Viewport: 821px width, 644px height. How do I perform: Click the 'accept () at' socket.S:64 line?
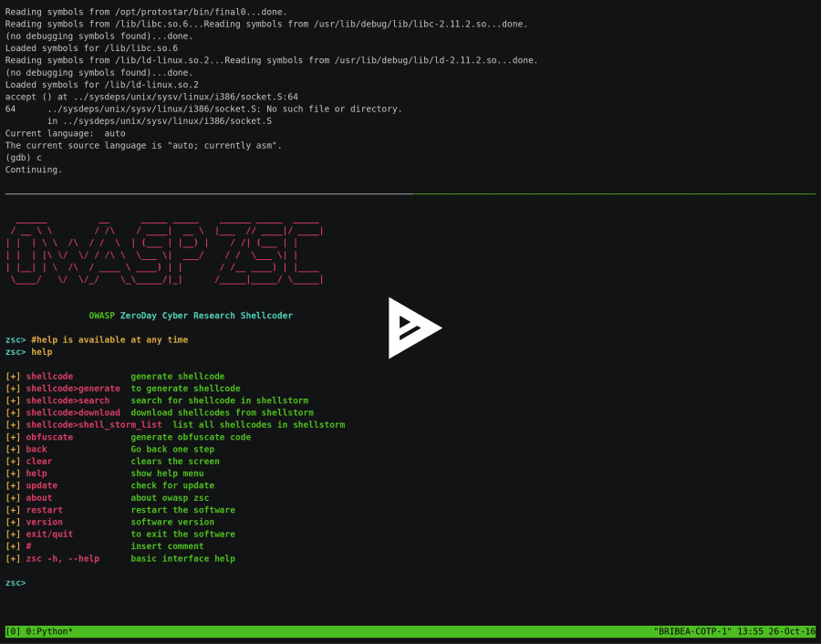click(x=151, y=97)
